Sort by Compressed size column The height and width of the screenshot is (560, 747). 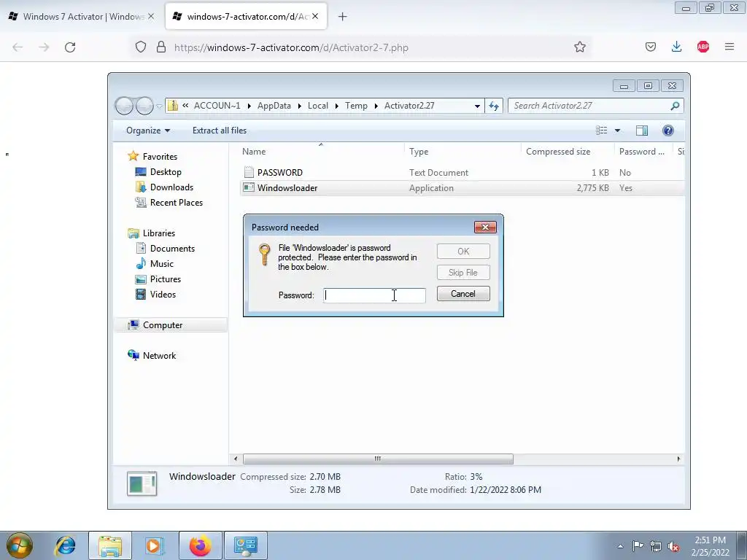[x=558, y=152]
